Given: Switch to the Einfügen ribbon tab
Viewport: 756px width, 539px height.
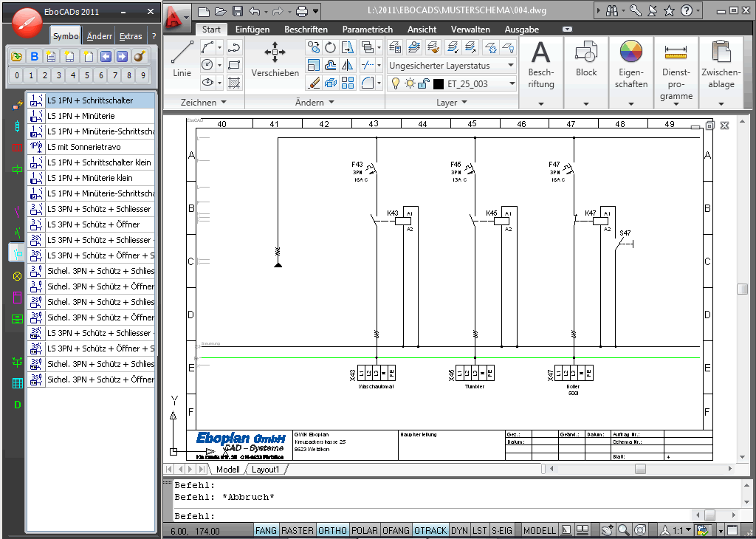Looking at the screenshot, I should (x=252, y=30).
